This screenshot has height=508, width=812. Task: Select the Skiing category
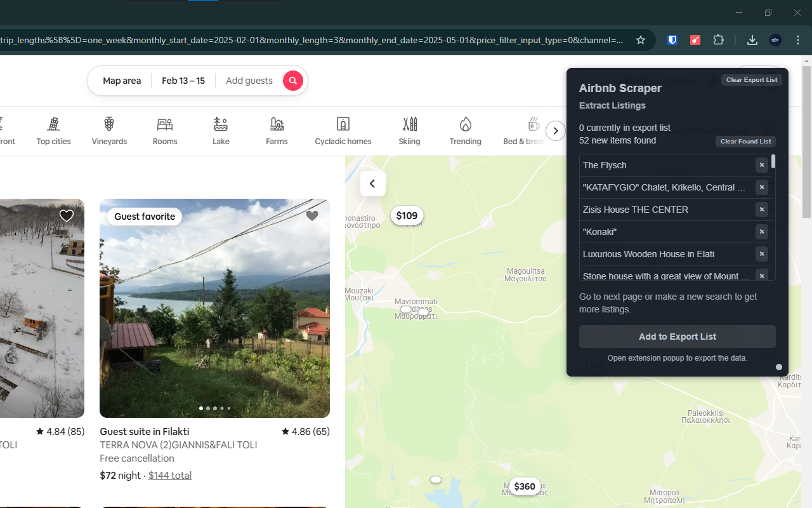coord(410,131)
